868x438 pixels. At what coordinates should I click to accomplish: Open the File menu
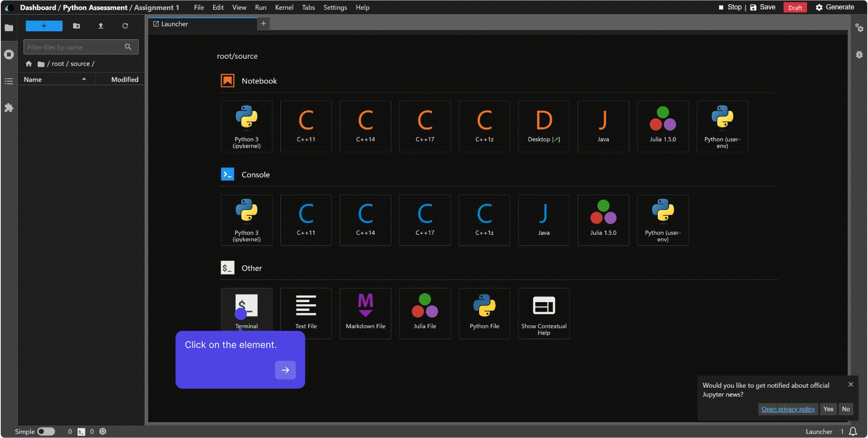tap(199, 7)
